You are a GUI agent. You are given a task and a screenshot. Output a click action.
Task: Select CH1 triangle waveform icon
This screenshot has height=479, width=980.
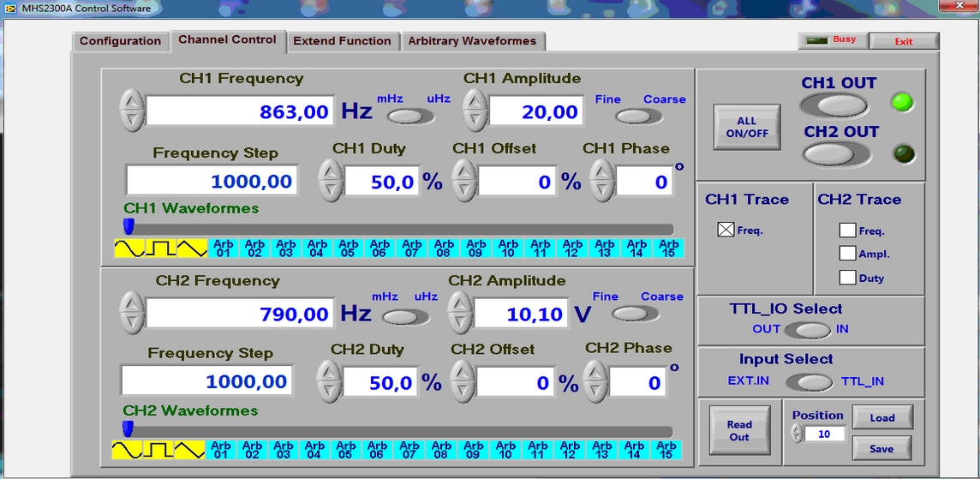[x=192, y=248]
